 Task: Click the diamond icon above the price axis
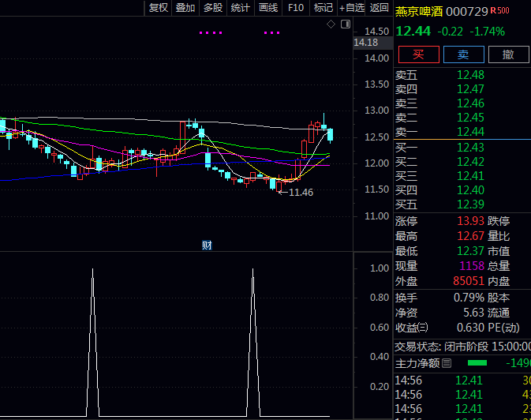click(x=331, y=25)
